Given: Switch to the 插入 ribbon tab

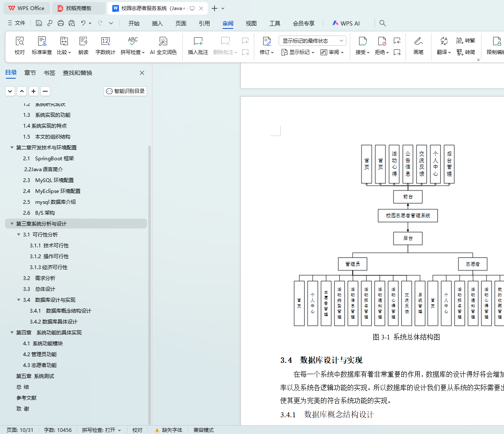Looking at the screenshot, I should coord(158,23).
